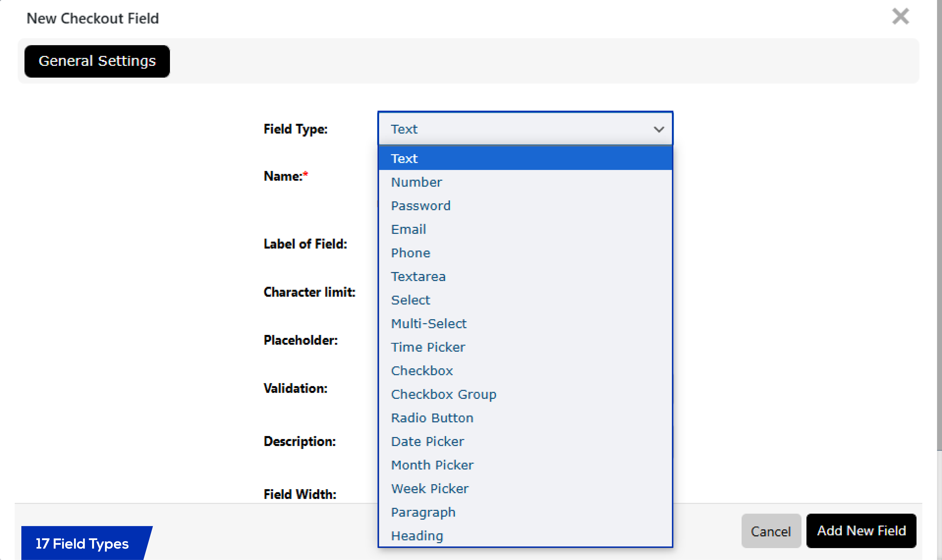Select the Phone field type
Image resolution: width=942 pixels, height=560 pixels.
pyautogui.click(x=525, y=253)
